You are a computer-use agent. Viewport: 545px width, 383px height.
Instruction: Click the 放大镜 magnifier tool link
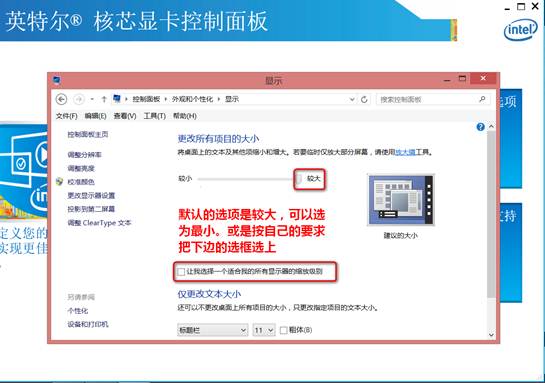[x=405, y=152]
